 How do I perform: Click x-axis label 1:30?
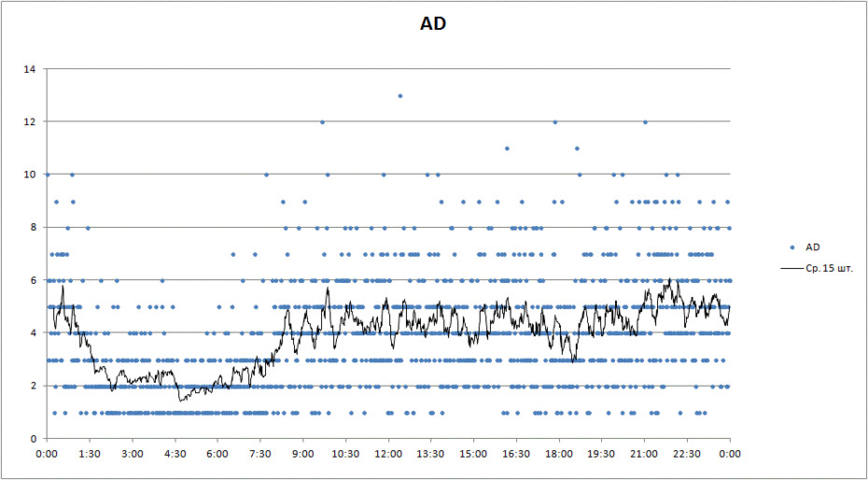coord(90,454)
